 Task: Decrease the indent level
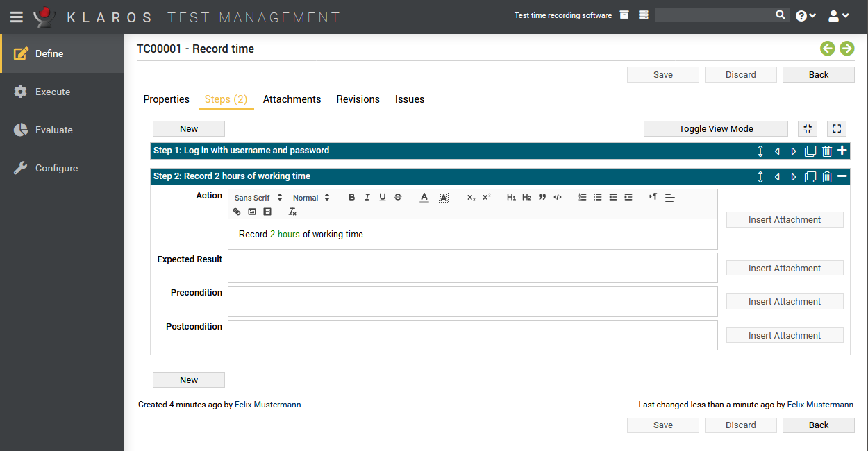(613, 197)
